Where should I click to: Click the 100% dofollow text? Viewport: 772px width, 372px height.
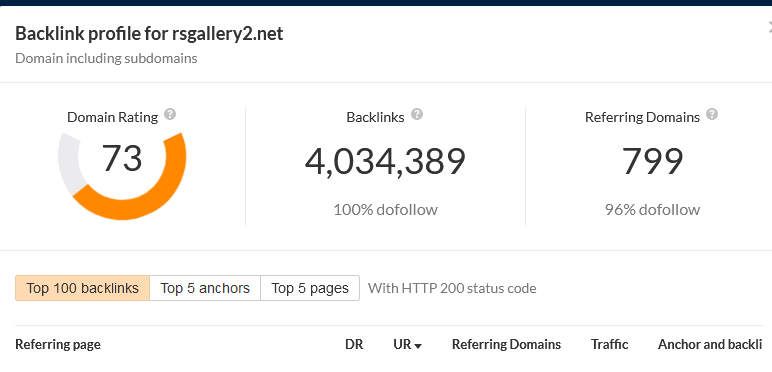[x=386, y=210]
